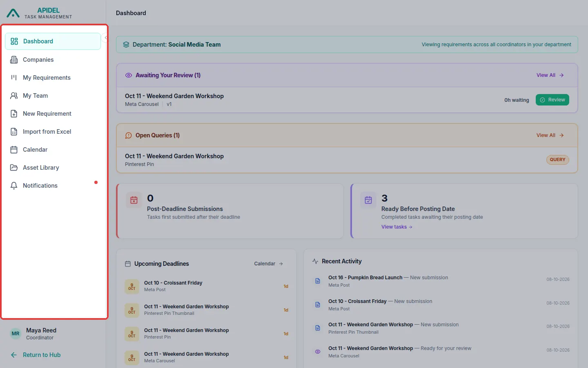Click the 0h waiting label
This screenshot has width=588, height=368.
coord(517,100)
